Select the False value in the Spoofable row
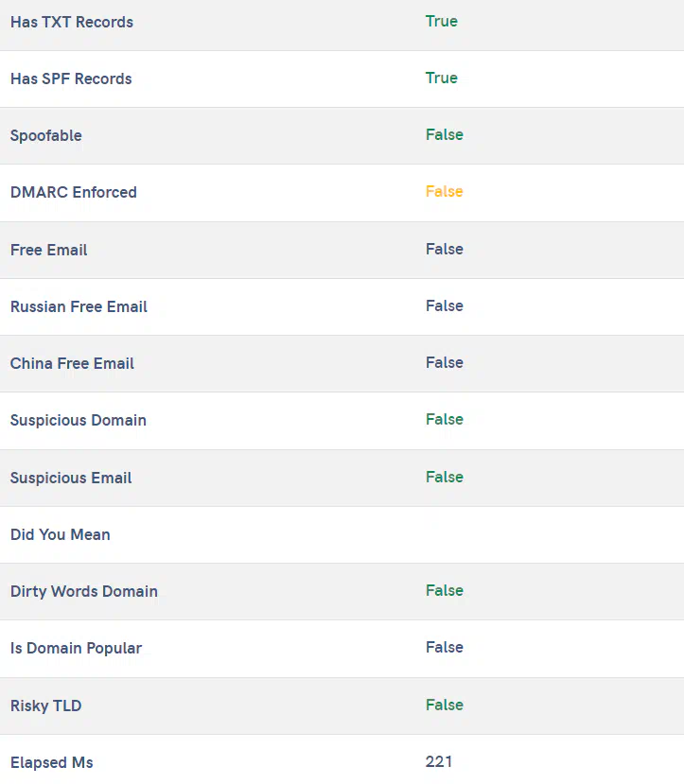684x784 pixels. pos(444,134)
